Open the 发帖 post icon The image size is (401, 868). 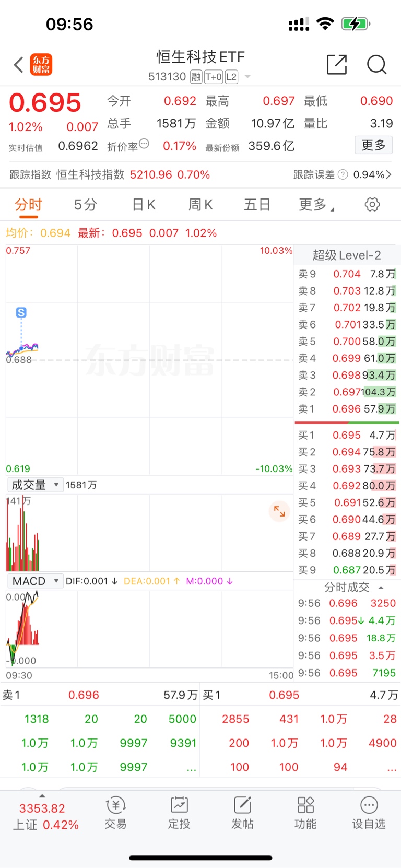point(242,813)
